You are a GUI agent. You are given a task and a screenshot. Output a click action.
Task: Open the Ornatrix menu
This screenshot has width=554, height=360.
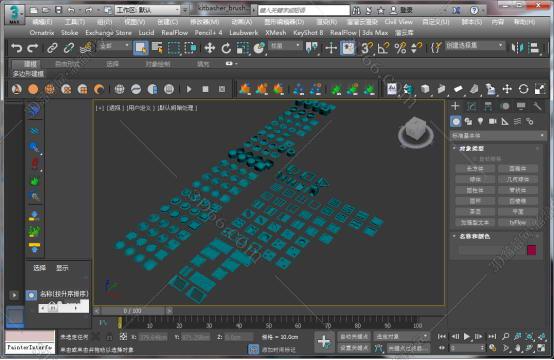click(42, 33)
